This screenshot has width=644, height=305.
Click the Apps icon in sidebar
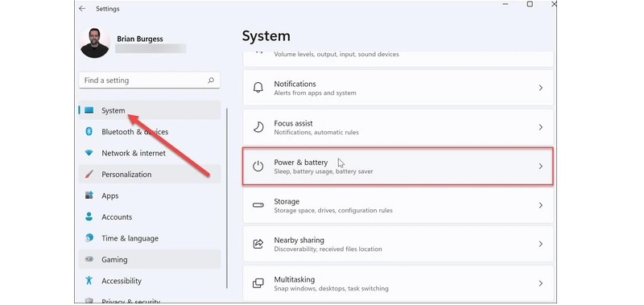tap(89, 196)
